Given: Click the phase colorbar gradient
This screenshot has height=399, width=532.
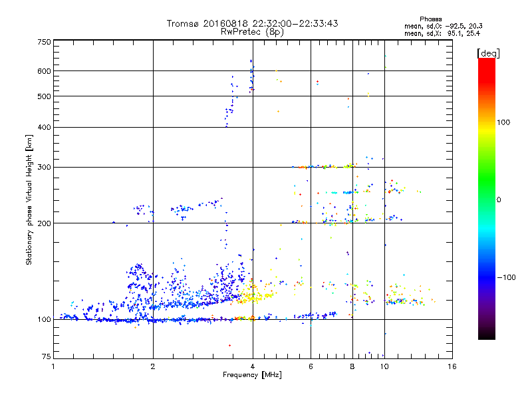Looking at the screenshot, I should (487, 198).
